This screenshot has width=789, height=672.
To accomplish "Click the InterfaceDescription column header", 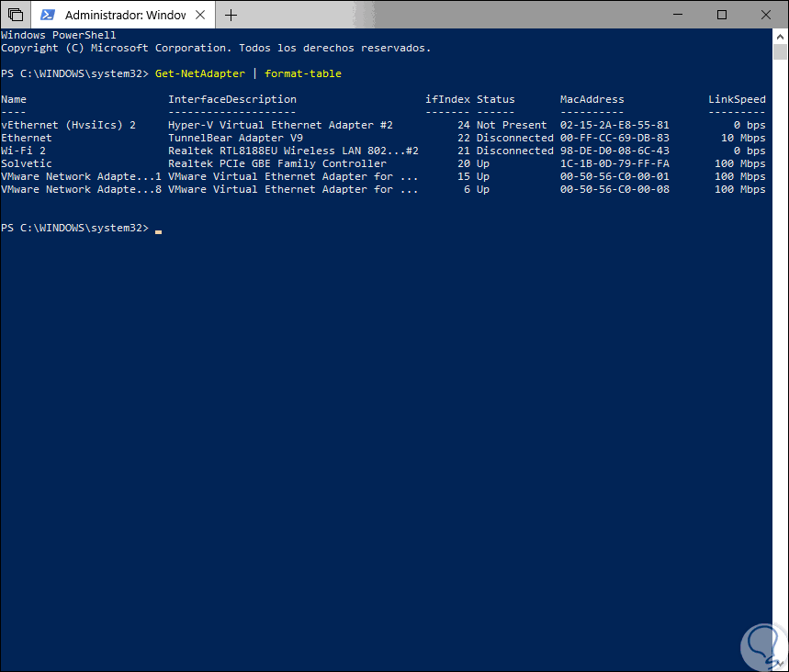I will tap(232, 99).
